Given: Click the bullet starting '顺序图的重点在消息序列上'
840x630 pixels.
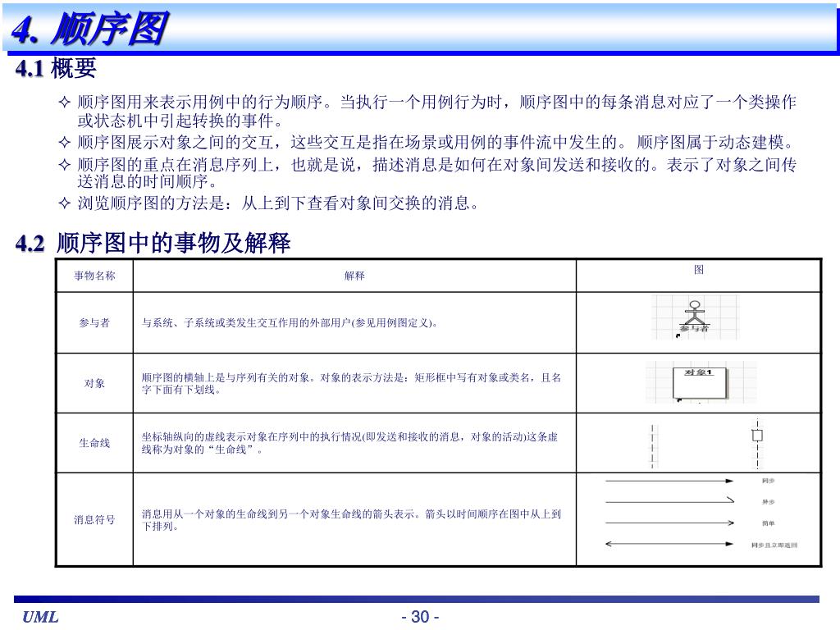Looking at the screenshot, I should click(x=436, y=172).
